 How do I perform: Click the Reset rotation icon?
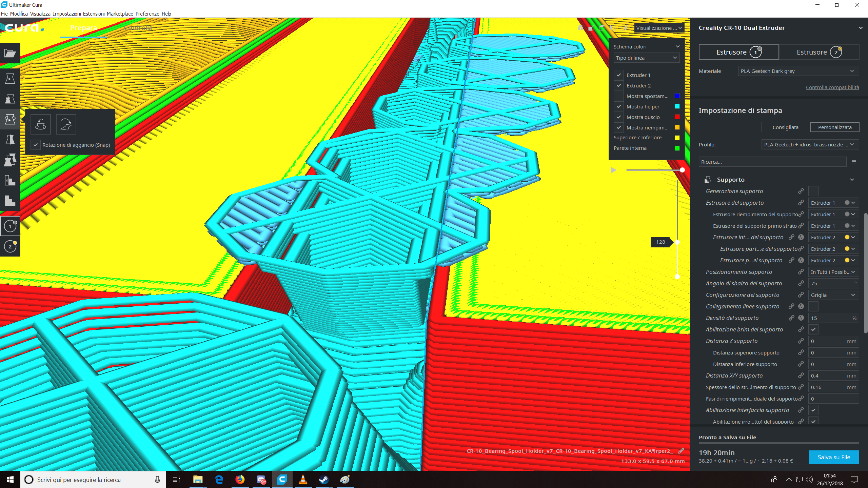[x=41, y=124]
